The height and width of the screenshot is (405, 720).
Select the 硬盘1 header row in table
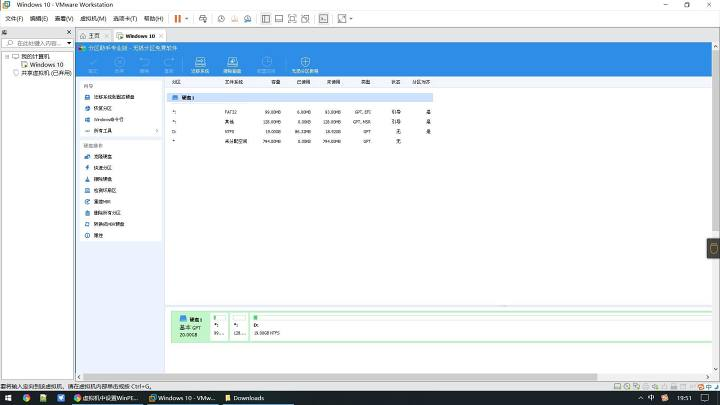coord(299,97)
